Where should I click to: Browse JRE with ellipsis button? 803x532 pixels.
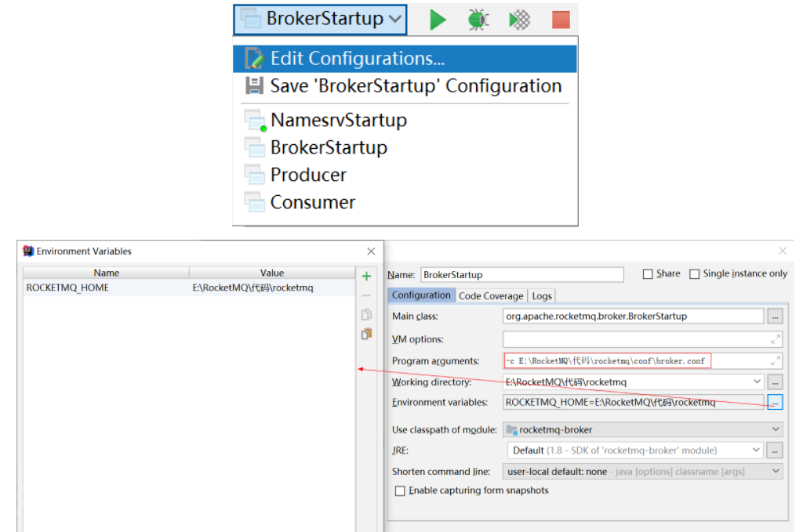(775, 451)
